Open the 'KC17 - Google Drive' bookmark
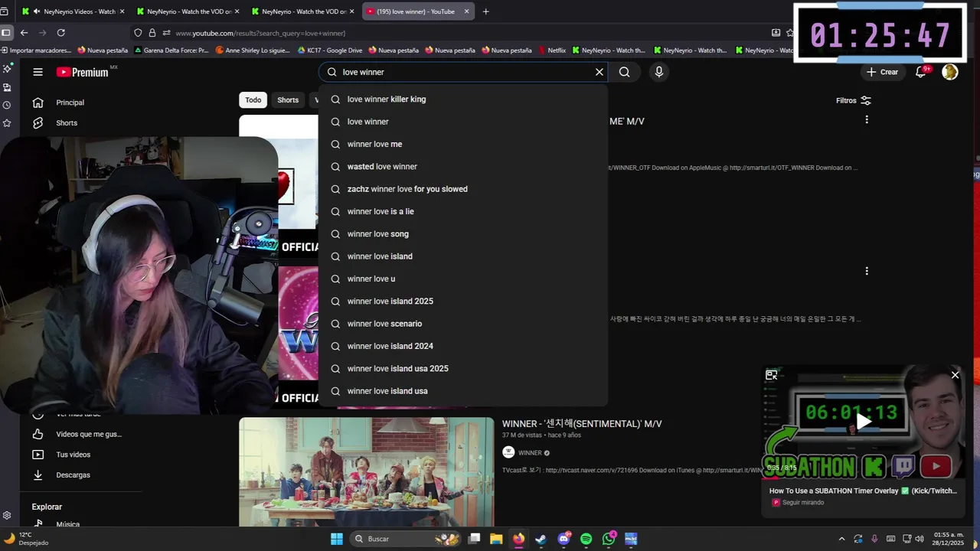Image resolution: width=980 pixels, height=551 pixels. [x=329, y=51]
